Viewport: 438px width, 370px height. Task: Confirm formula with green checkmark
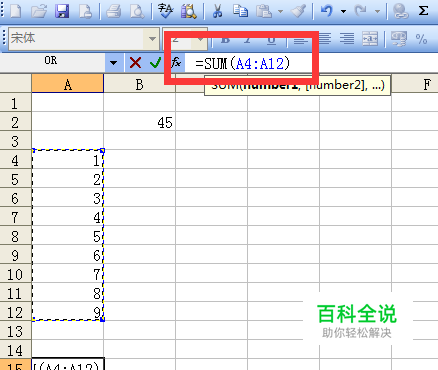[x=155, y=63]
